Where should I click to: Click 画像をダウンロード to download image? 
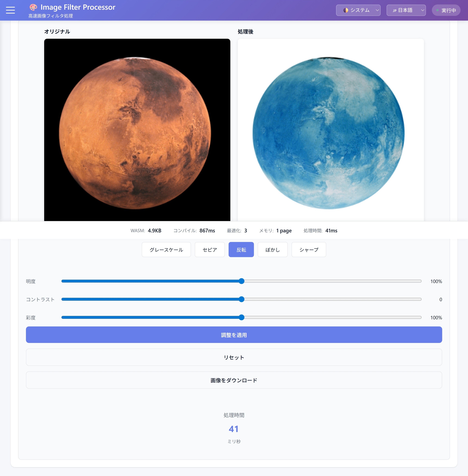point(234,380)
